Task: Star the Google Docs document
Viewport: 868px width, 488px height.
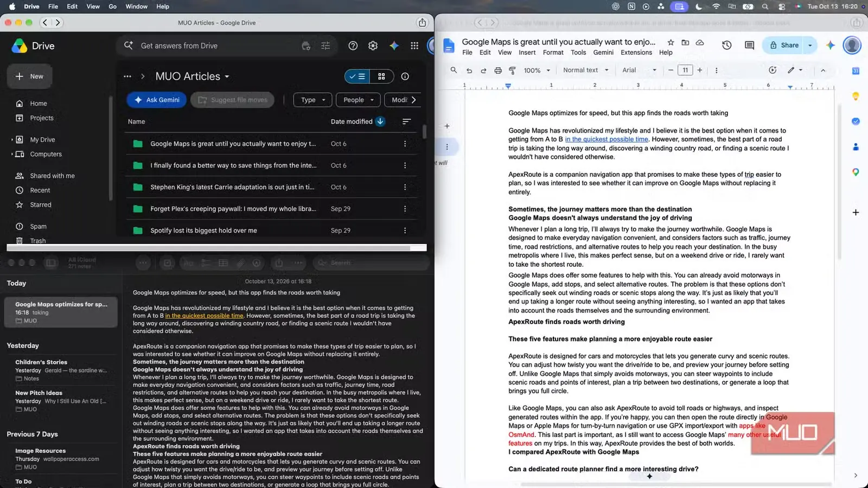Action: tap(671, 42)
